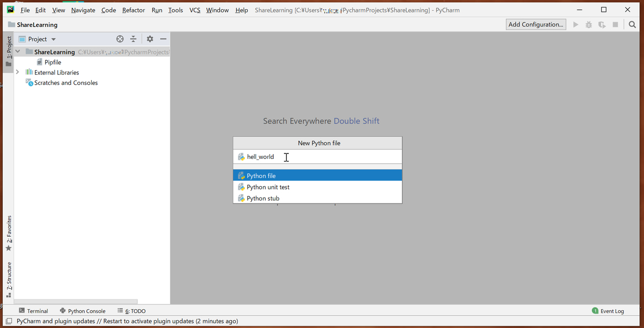Open the View menu
This screenshot has height=328, width=644.
click(x=58, y=10)
